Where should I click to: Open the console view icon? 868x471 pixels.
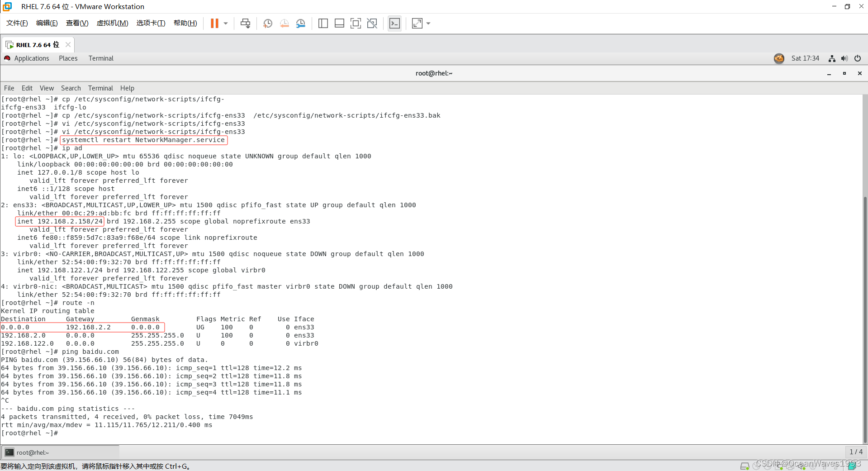click(x=394, y=23)
